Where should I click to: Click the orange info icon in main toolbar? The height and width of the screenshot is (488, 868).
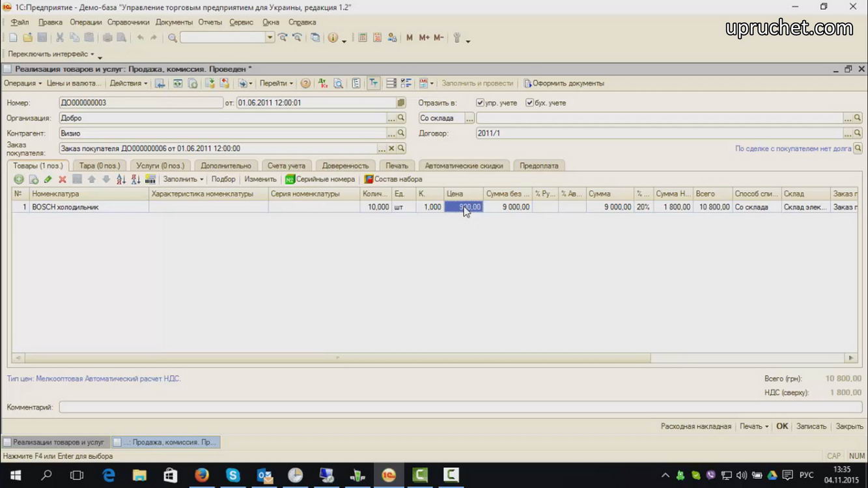[x=333, y=38]
